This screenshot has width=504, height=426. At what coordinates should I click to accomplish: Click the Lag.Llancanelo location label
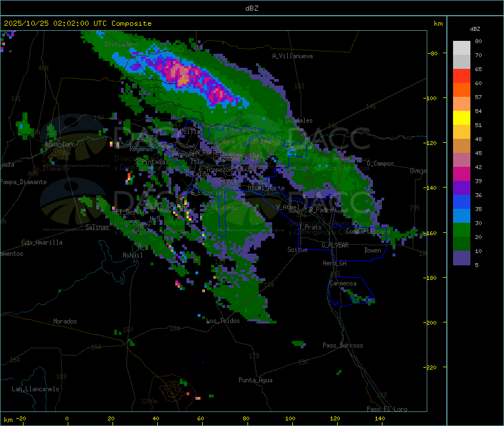[36, 390]
